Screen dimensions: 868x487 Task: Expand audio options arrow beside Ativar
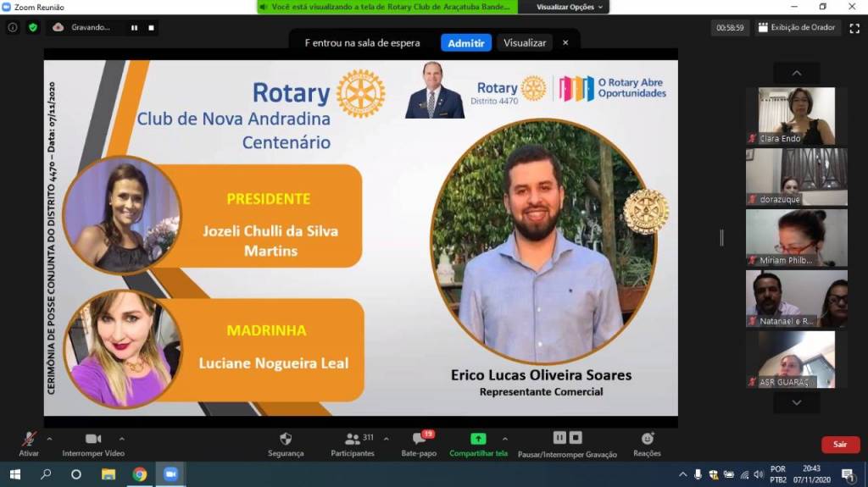tap(49, 439)
